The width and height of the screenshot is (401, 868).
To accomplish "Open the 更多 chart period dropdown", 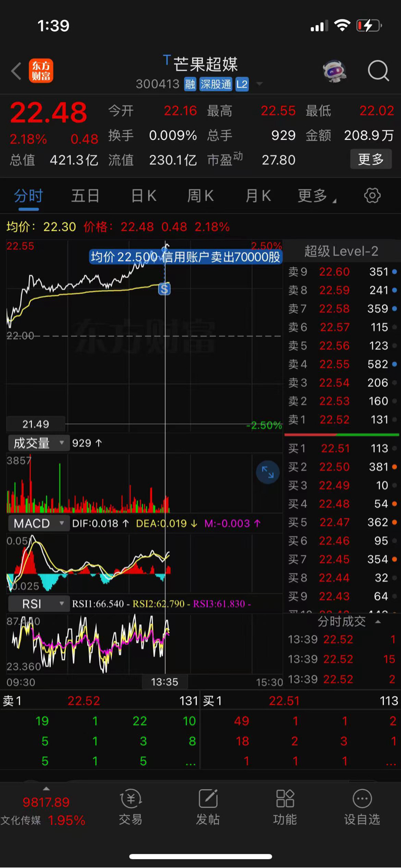I will coord(317,196).
